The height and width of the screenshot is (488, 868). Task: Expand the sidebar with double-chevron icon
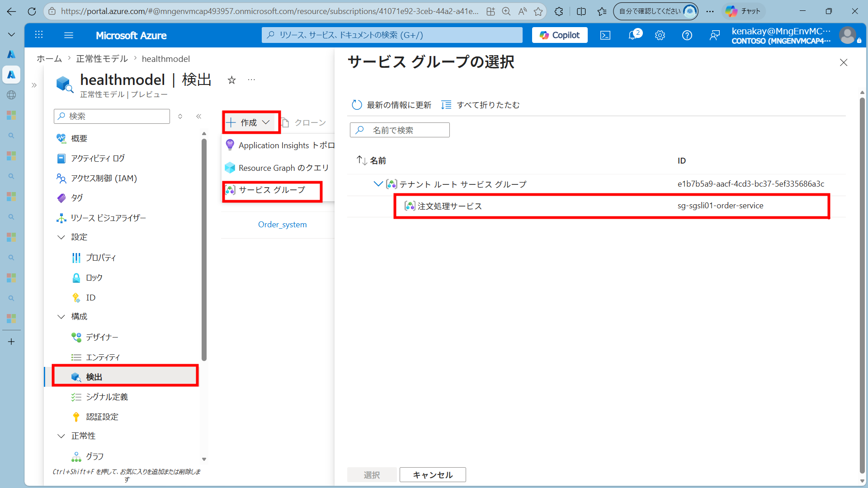tap(34, 85)
